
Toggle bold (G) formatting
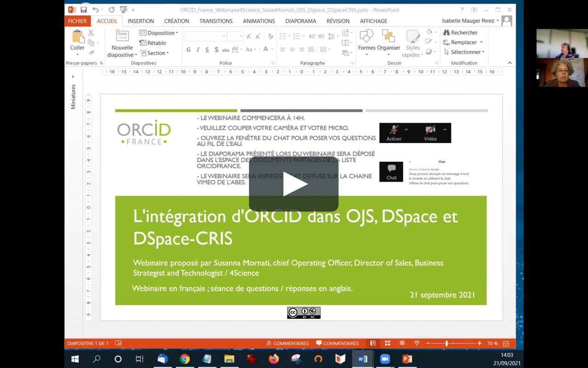pyautogui.click(x=188, y=50)
